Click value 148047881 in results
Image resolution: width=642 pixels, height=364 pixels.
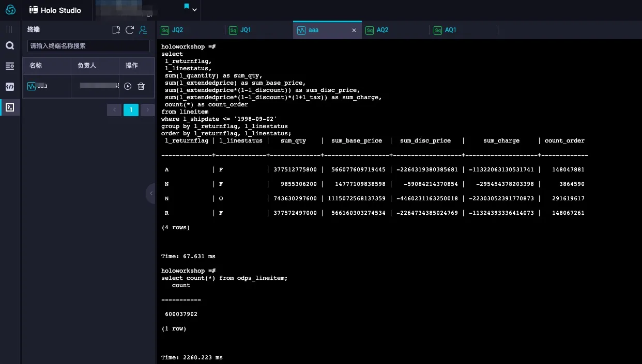[x=568, y=169]
